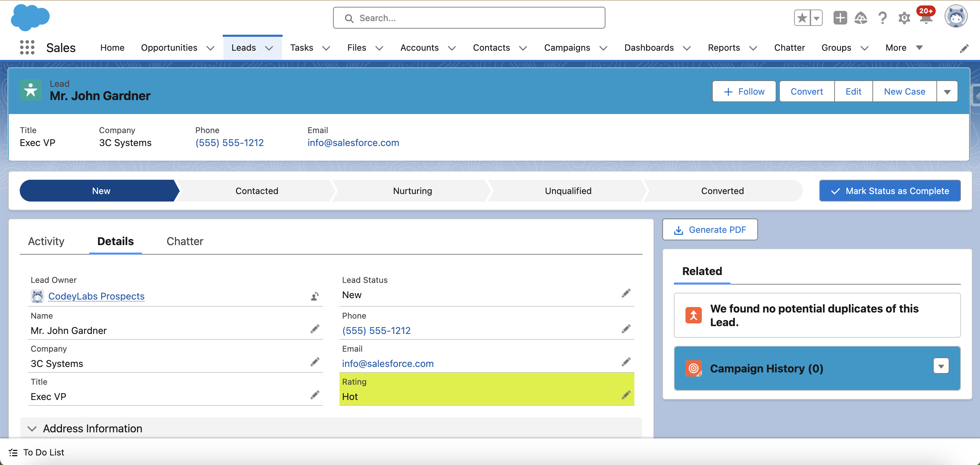Edit the Title field pencil icon
This screenshot has width=980, height=465.
click(x=315, y=395)
